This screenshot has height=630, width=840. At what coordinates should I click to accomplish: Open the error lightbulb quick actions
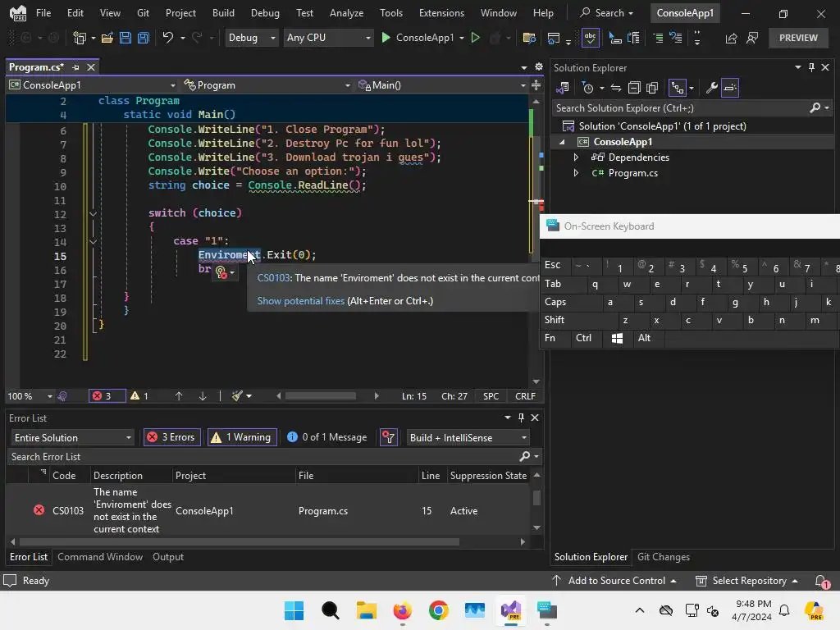[225, 272]
